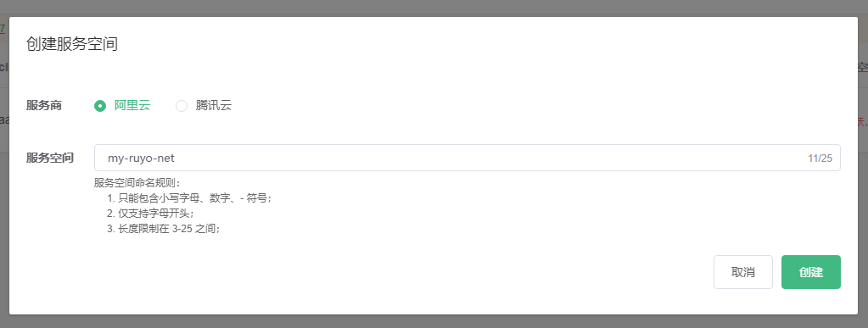
Task: Click the green 阿里云 label text
Action: (x=132, y=106)
